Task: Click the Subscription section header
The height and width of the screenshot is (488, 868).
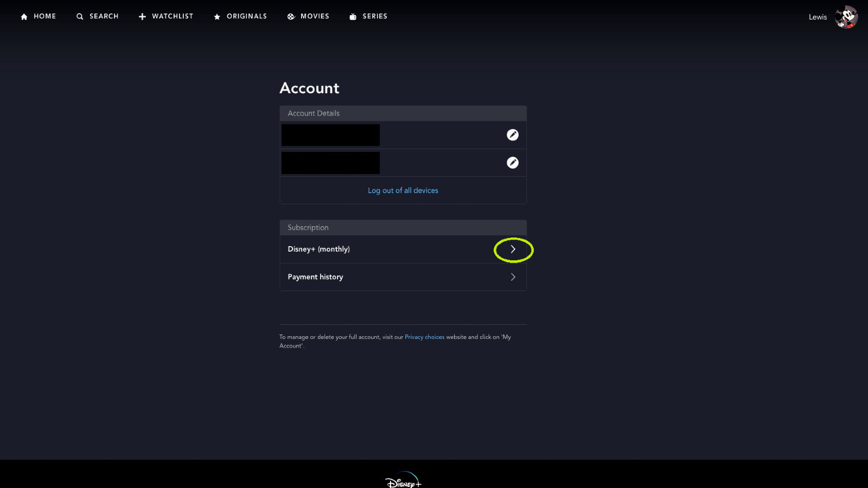Action: (308, 227)
